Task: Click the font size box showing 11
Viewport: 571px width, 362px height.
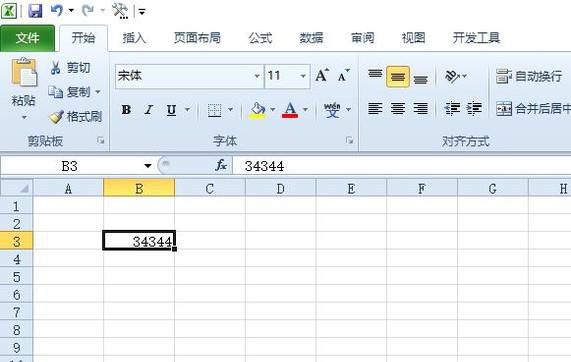Action: (282, 76)
